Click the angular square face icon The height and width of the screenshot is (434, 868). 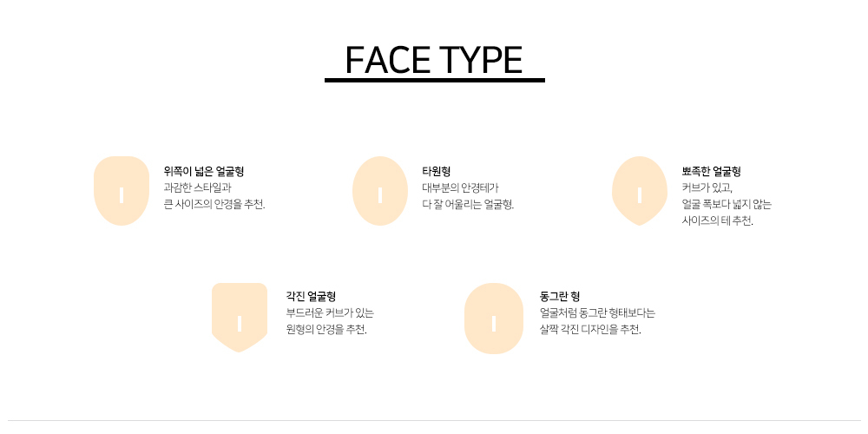point(240,317)
